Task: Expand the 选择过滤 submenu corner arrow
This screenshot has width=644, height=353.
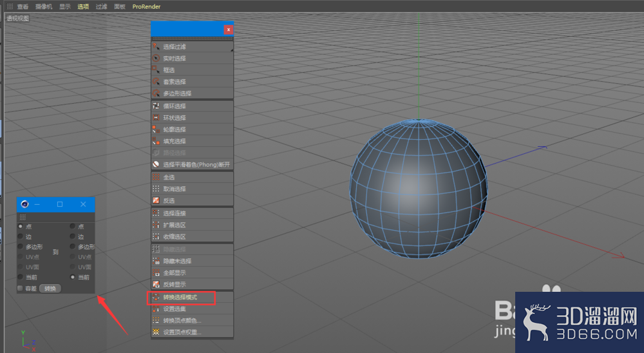Action: (x=231, y=50)
